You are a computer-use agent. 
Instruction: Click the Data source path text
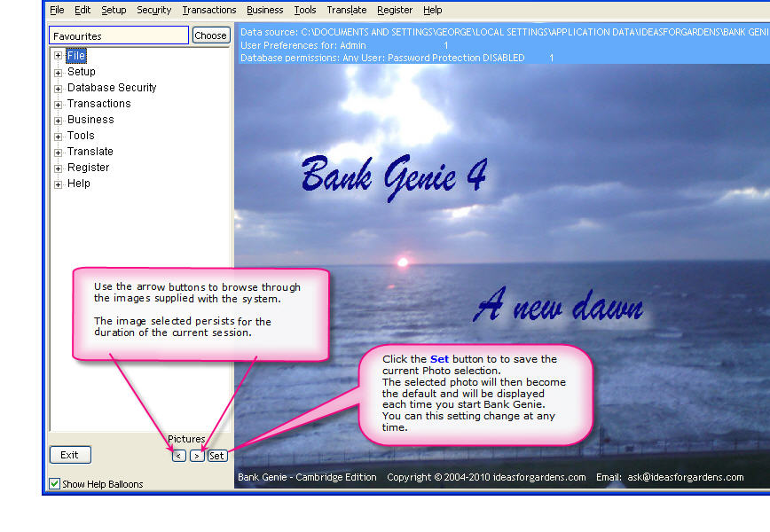[x=505, y=33]
